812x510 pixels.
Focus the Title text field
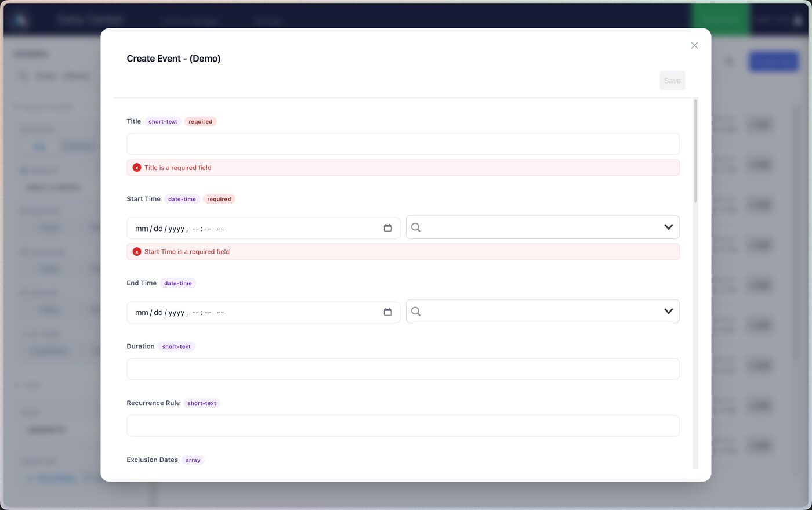(403, 144)
